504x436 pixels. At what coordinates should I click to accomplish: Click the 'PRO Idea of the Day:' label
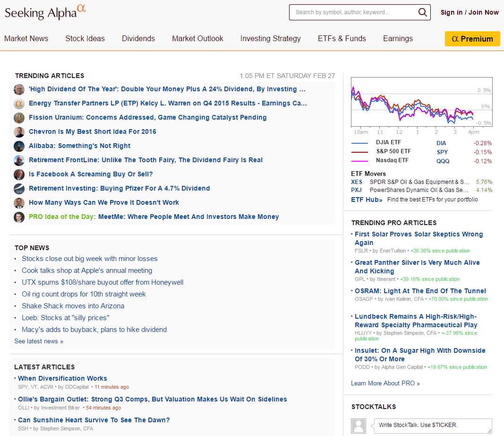pos(62,217)
